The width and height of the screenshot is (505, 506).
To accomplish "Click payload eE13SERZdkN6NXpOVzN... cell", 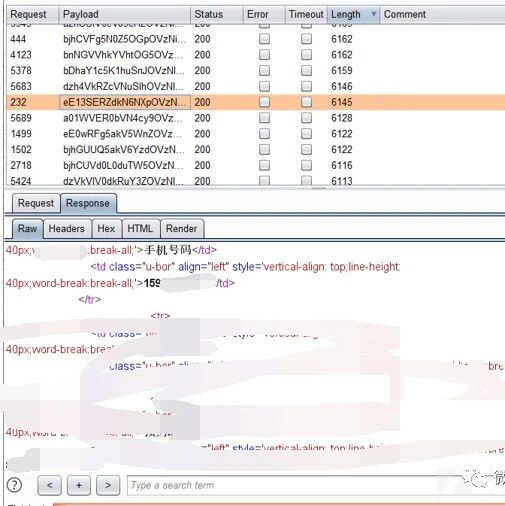I will point(125,102).
